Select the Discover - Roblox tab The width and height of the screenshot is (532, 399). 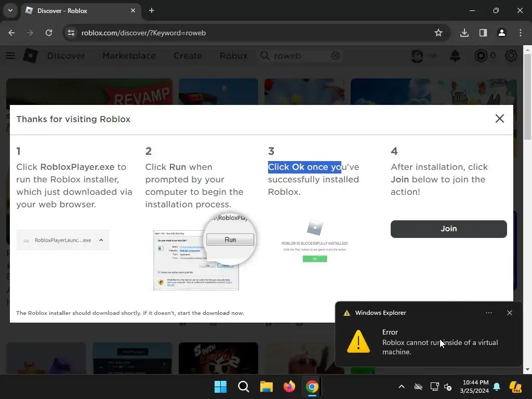click(81, 10)
